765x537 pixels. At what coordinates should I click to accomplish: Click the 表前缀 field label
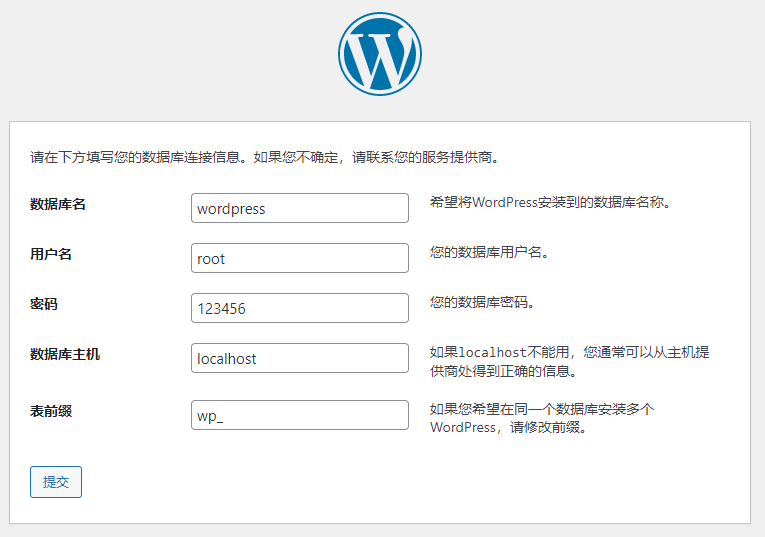pos(51,411)
